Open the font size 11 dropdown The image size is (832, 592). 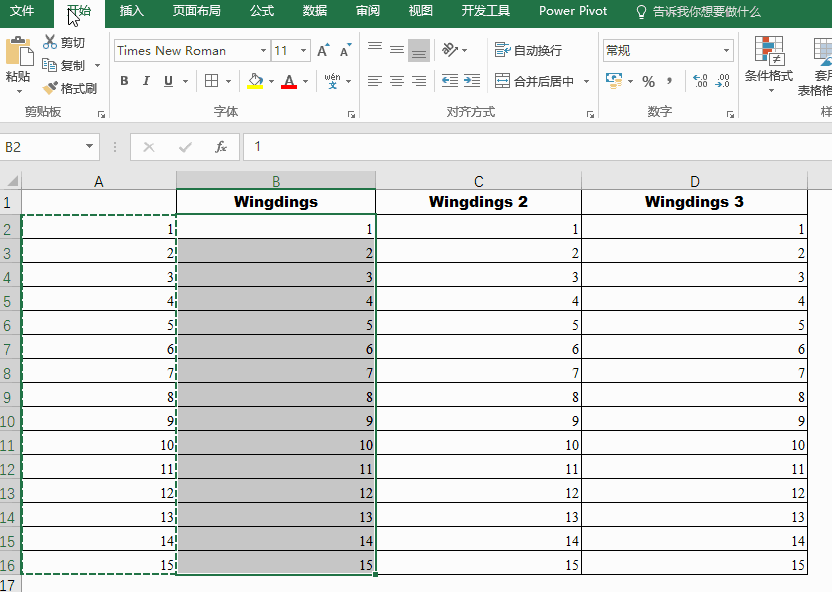pos(304,50)
